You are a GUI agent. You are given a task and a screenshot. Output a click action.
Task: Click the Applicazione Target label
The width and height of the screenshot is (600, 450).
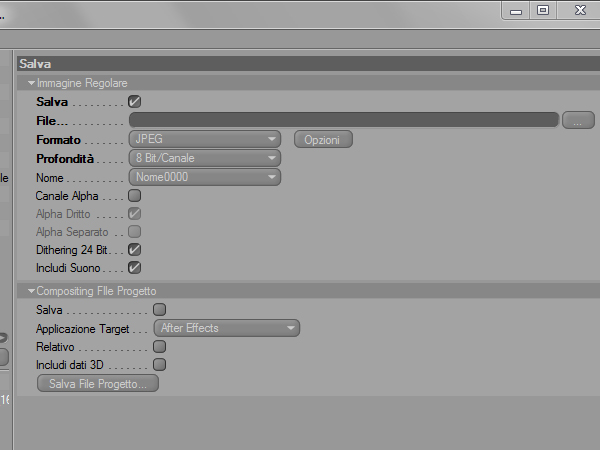[83, 329]
